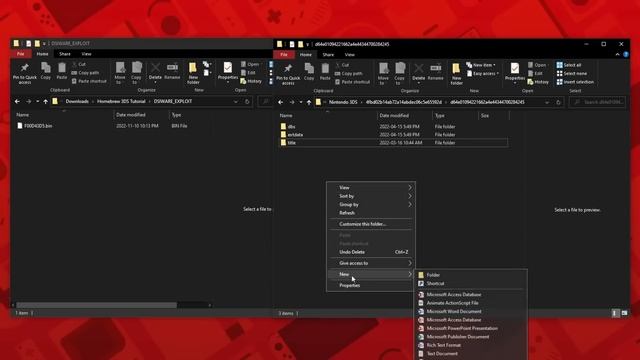This screenshot has width=640, height=360.
Task: Expand View submenu in context menu
Action: pos(372,187)
